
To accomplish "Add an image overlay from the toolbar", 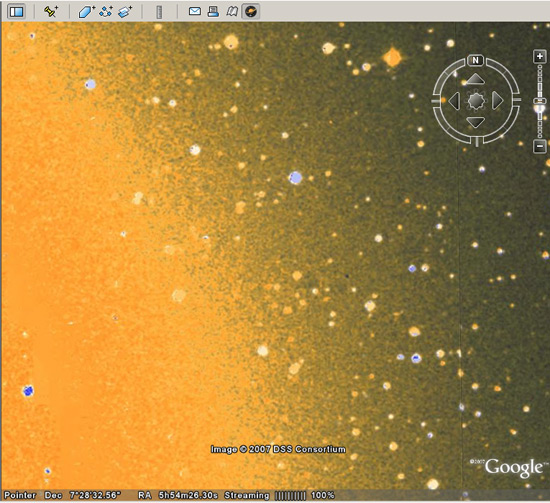I will [x=125, y=12].
